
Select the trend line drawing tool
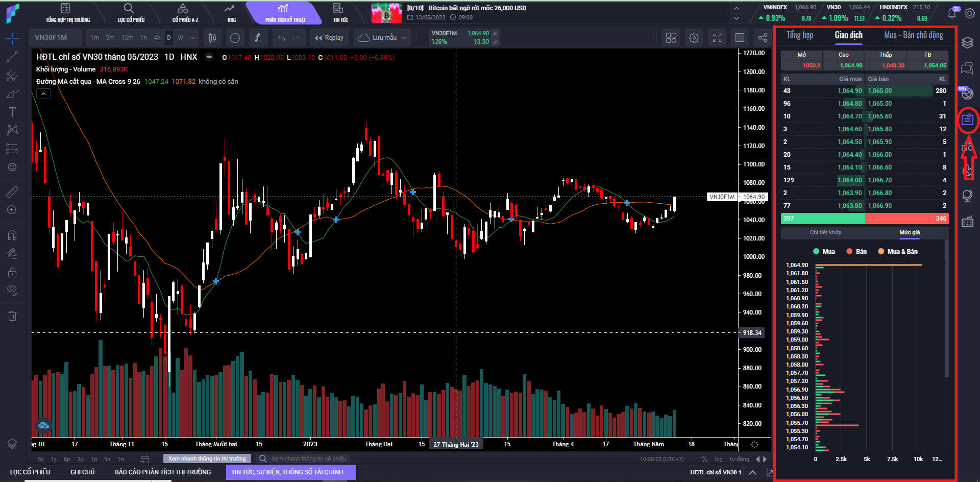pos(12,57)
